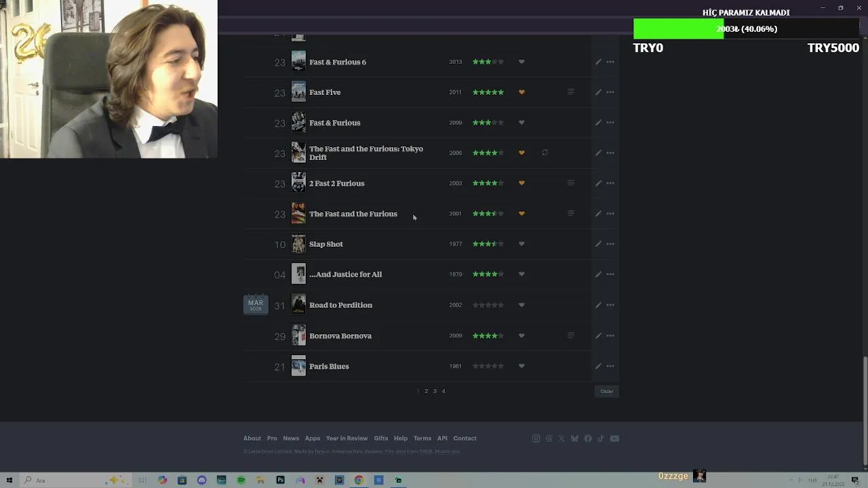
Task: Unlike Tokyo Drift via its orange heart
Action: click(521, 152)
